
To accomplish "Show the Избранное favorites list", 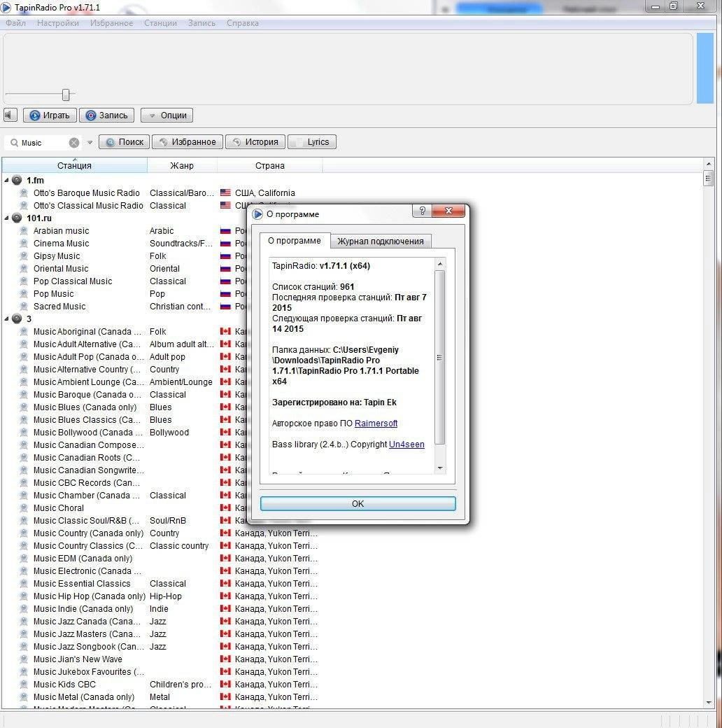I will pos(187,141).
